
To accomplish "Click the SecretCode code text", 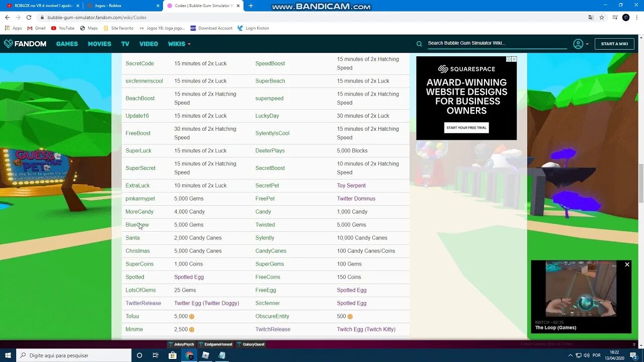I will pos(140,63).
